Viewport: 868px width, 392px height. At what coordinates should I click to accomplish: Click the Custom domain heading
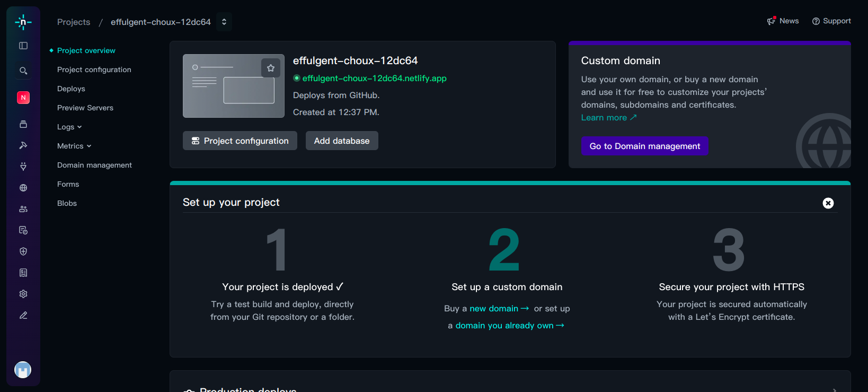(x=621, y=60)
